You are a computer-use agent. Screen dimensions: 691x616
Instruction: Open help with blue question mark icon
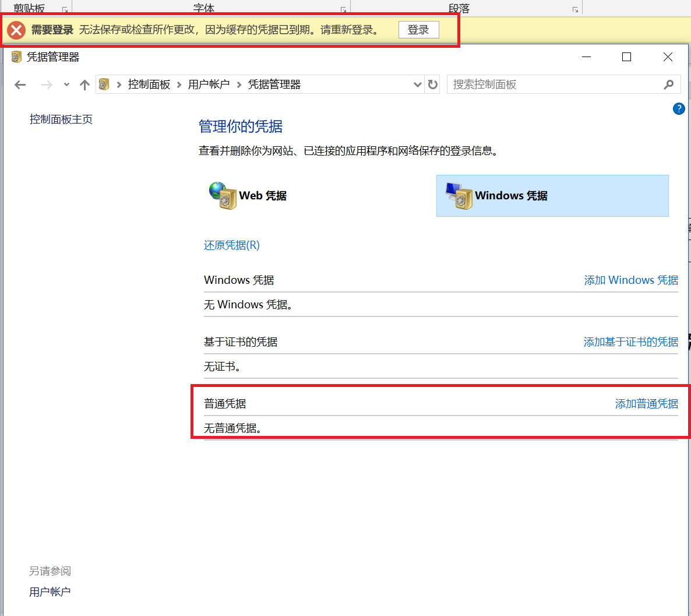coord(679,108)
